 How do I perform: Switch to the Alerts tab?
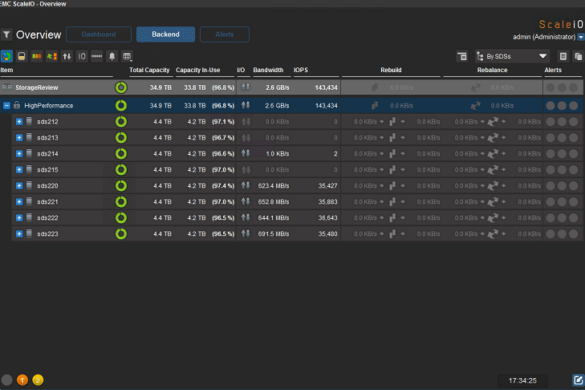coord(225,34)
